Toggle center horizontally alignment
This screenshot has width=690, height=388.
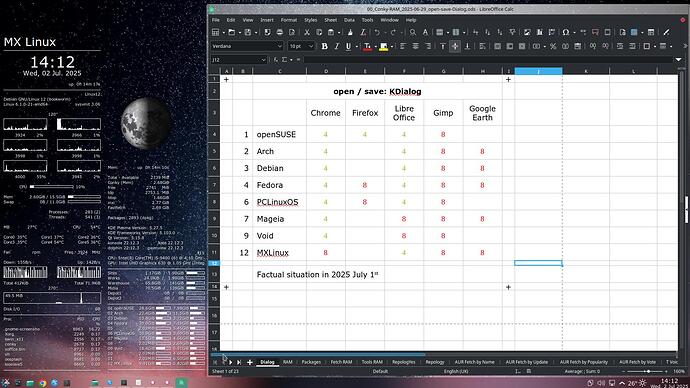[415, 46]
